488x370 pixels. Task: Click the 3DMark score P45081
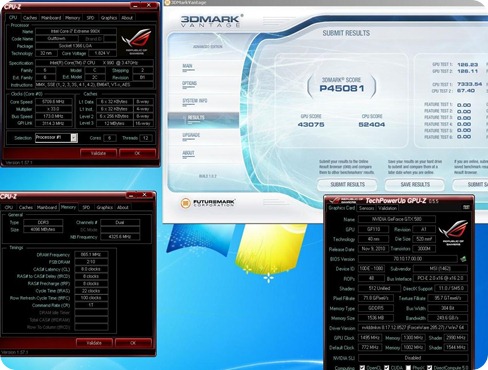click(x=342, y=88)
